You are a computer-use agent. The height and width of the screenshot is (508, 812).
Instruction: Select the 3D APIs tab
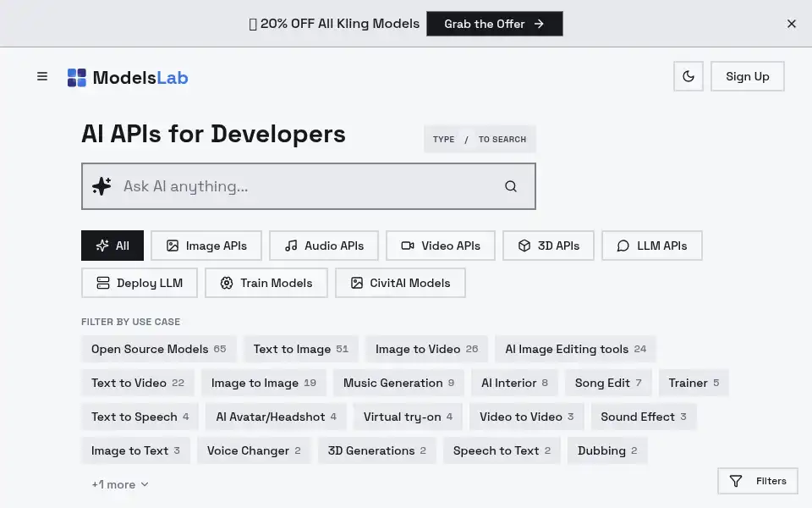[548, 246]
